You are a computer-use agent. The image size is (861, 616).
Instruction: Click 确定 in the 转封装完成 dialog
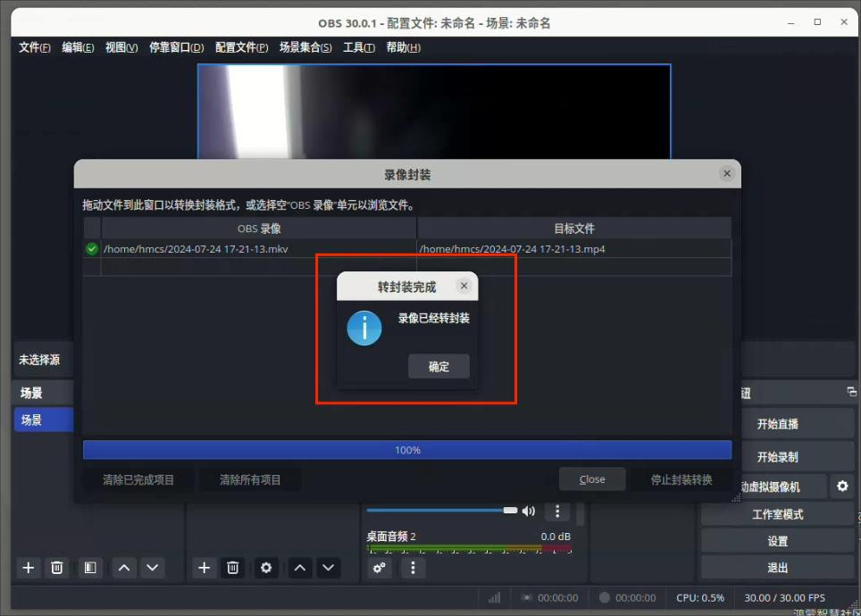click(x=439, y=366)
